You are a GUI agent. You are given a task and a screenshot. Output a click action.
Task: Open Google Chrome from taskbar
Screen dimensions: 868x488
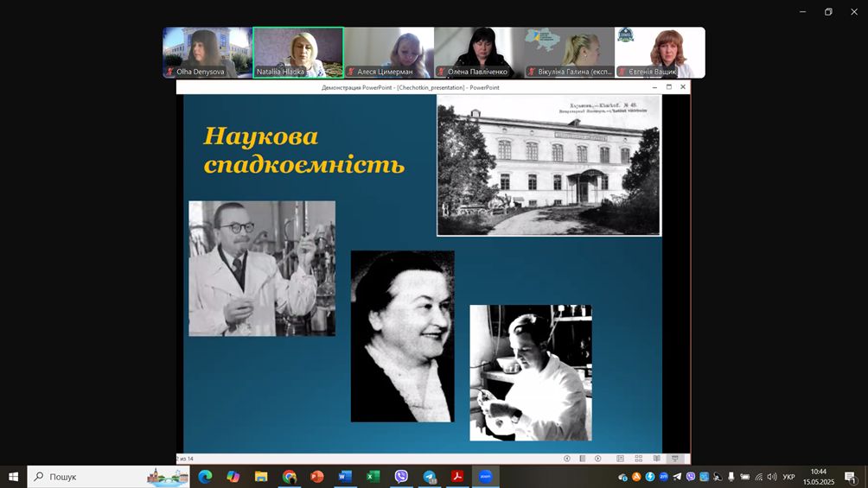[289, 477]
